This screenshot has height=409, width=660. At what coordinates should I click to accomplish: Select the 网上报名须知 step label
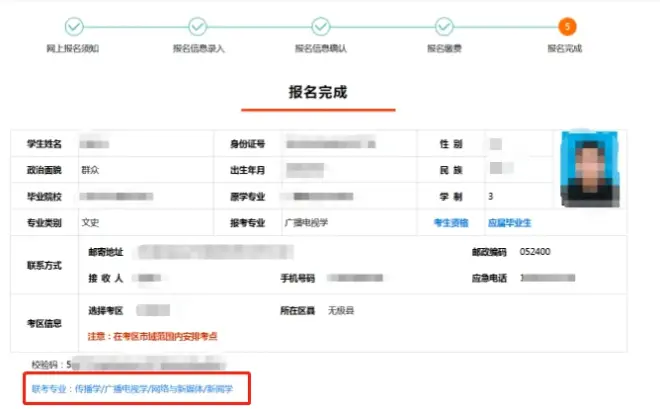[x=73, y=48]
